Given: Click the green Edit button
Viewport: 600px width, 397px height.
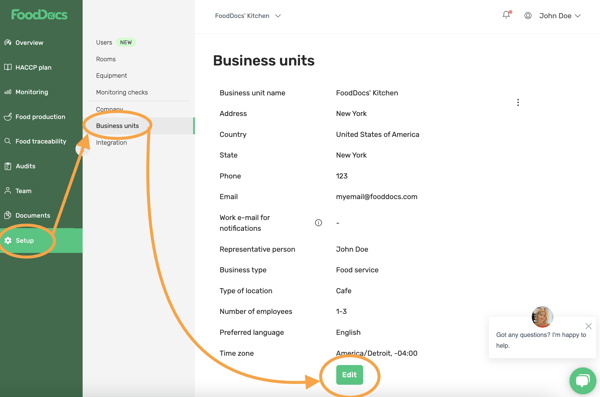Looking at the screenshot, I should point(349,375).
